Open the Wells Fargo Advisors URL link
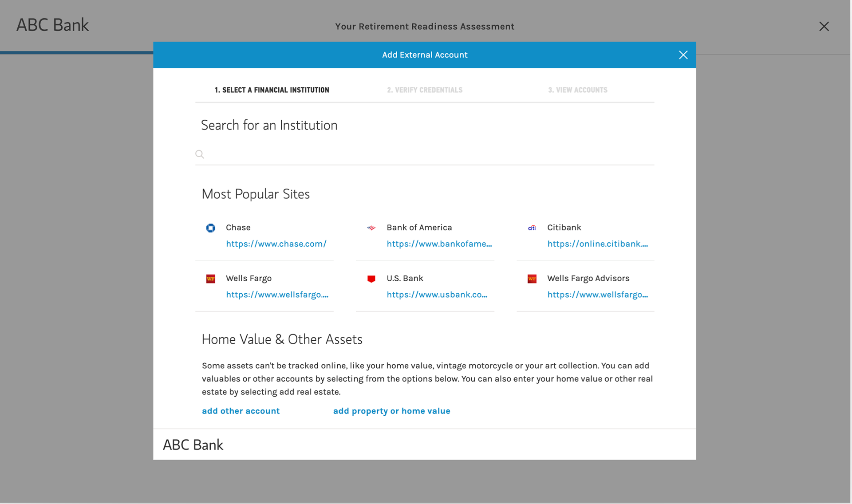852x504 pixels. [598, 295]
